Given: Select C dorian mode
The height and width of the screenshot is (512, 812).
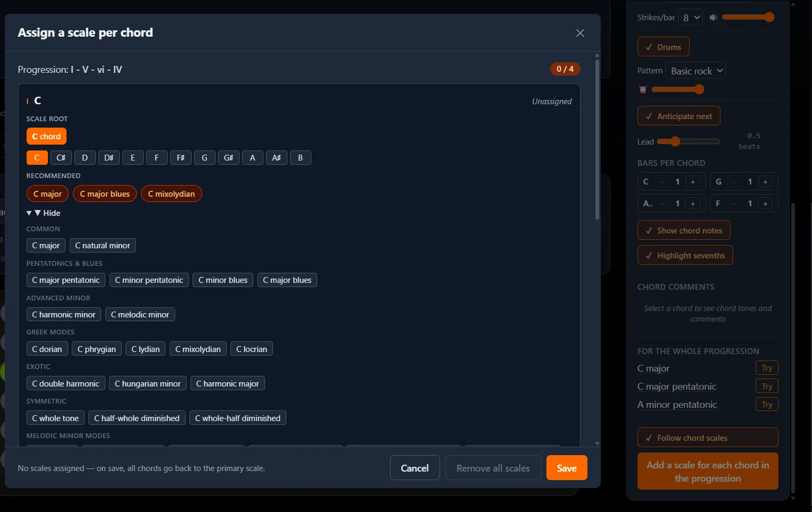Looking at the screenshot, I should point(47,349).
